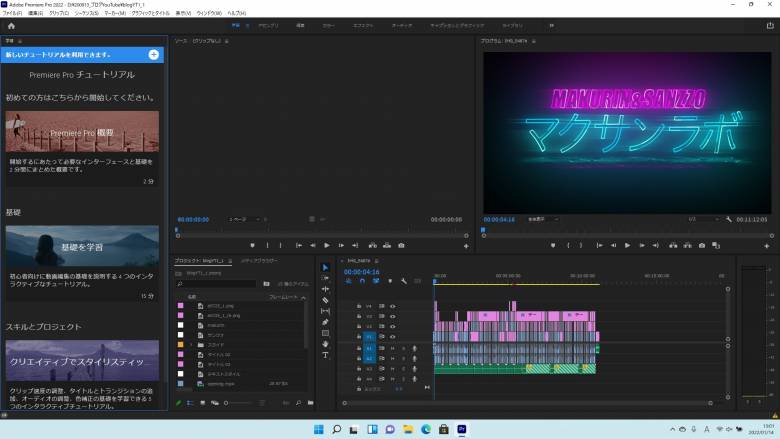This screenshot has height=439, width=780.
Task: Select the Slip tool
Action: (325, 311)
